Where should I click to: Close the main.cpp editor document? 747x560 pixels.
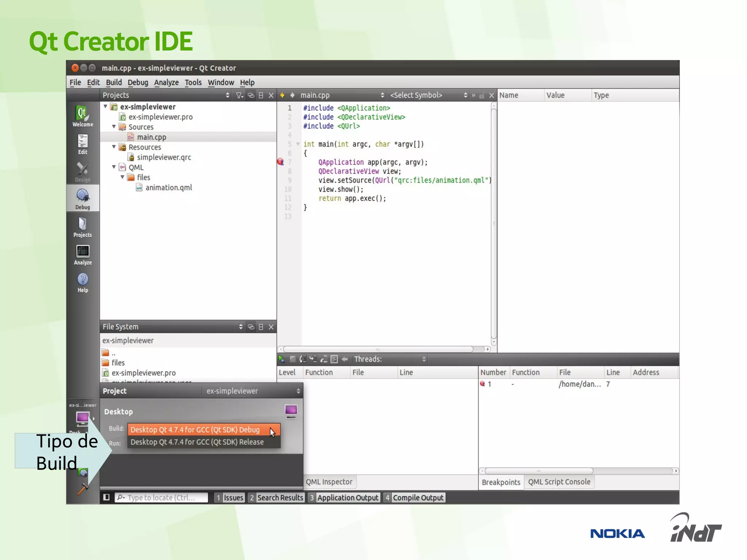coord(491,95)
